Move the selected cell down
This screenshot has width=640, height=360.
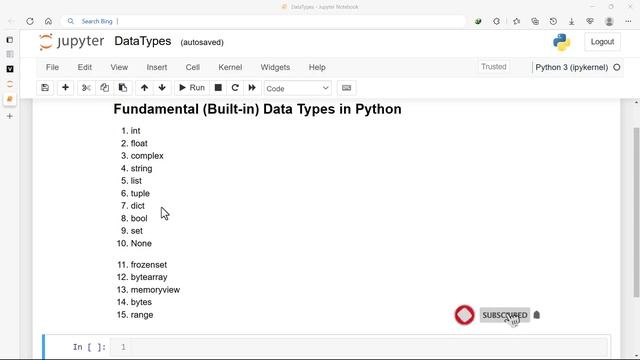(162, 88)
